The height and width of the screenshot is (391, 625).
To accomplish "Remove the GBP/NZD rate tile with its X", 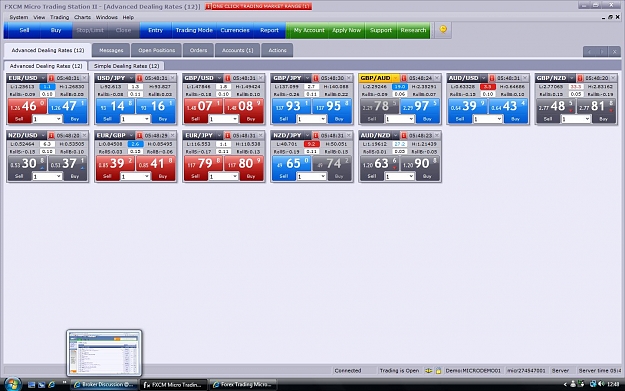I will (613, 78).
